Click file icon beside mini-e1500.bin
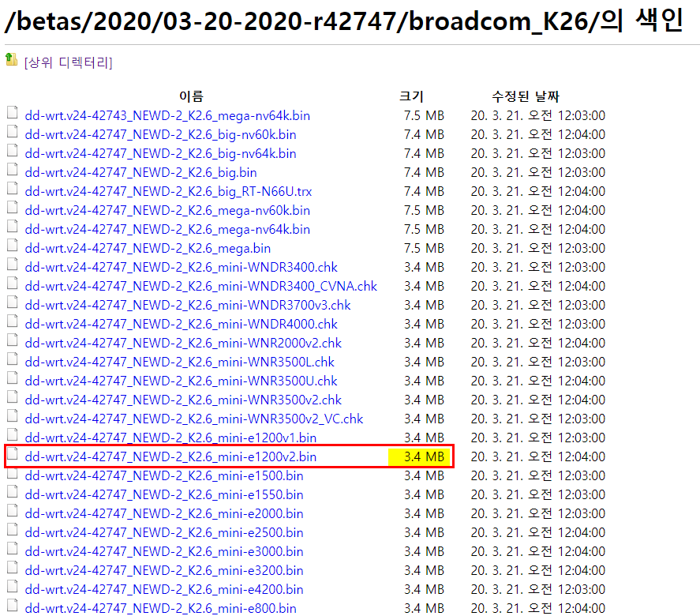The height and width of the screenshot is (616, 700). pyautogui.click(x=13, y=472)
